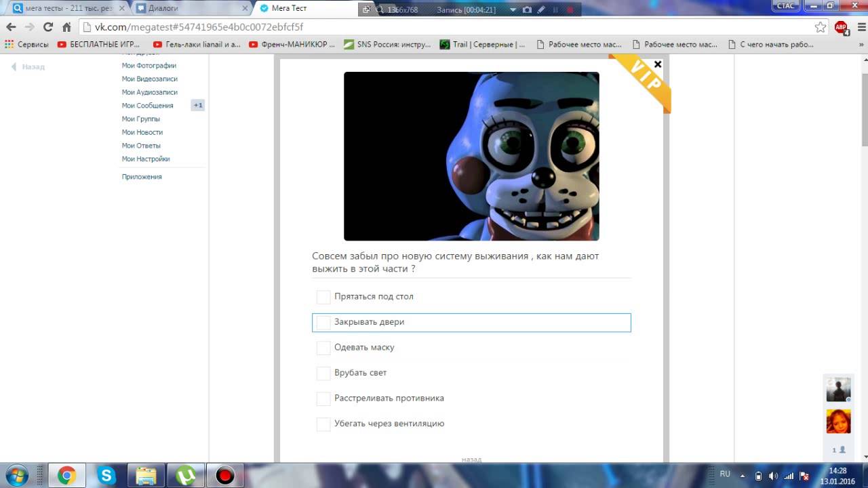The width and height of the screenshot is (868, 488).
Task: Show hidden tray icons
Action: click(x=743, y=475)
